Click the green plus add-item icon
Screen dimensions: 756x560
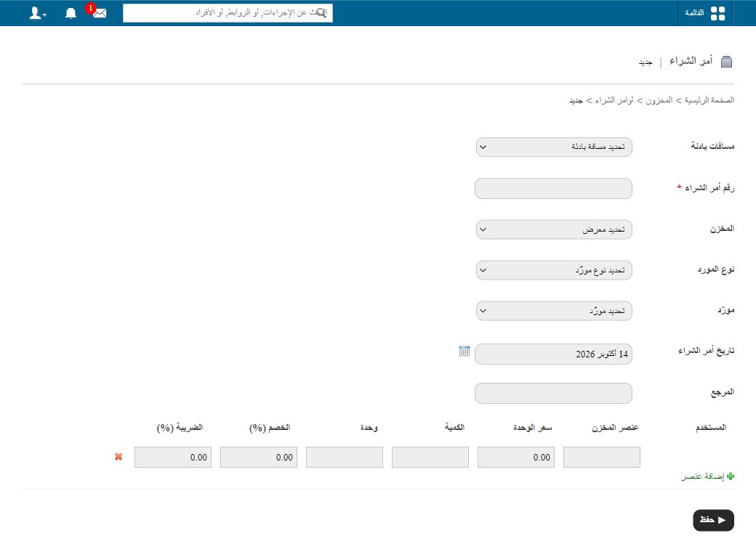click(x=731, y=476)
